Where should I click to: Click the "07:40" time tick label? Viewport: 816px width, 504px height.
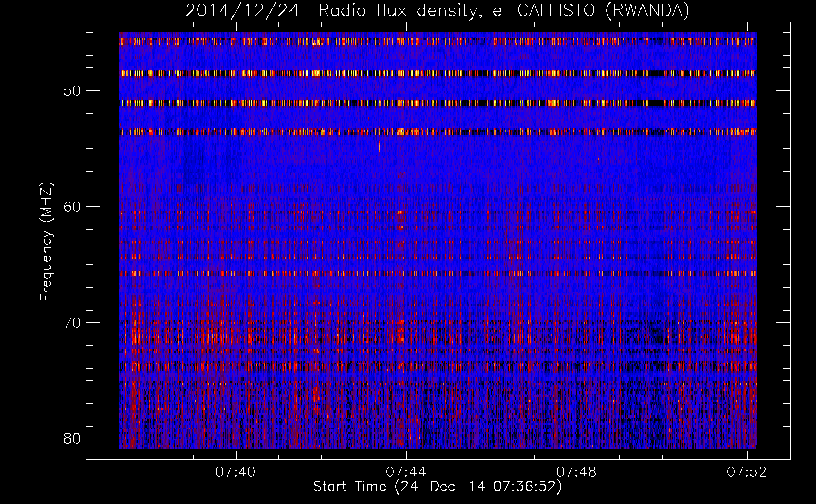(x=236, y=472)
